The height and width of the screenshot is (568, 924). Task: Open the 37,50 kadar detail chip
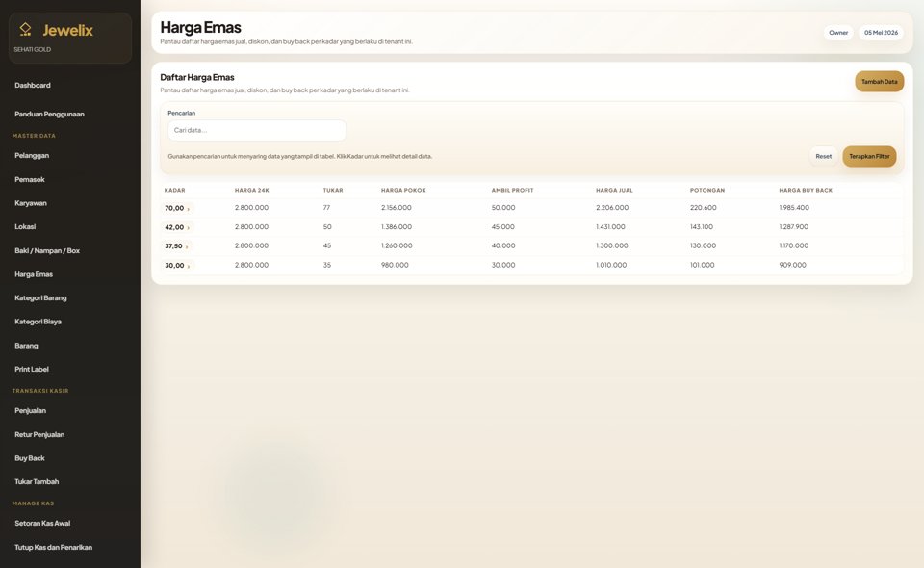point(176,246)
